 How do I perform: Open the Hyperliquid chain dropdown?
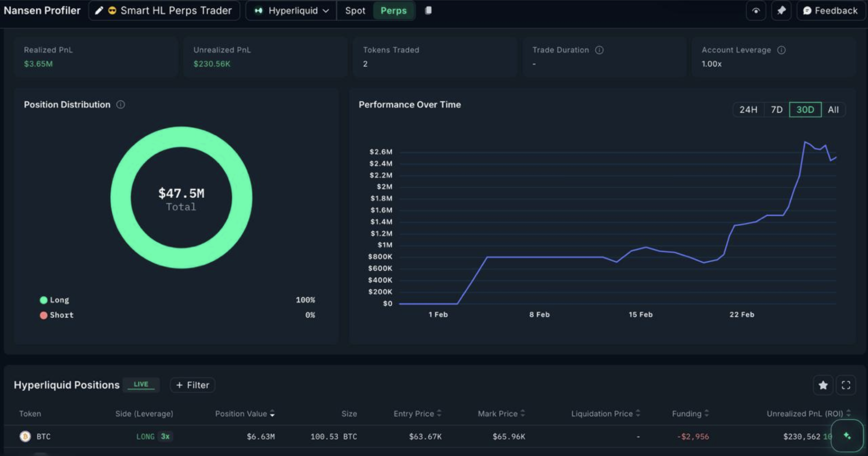coord(291,11)
